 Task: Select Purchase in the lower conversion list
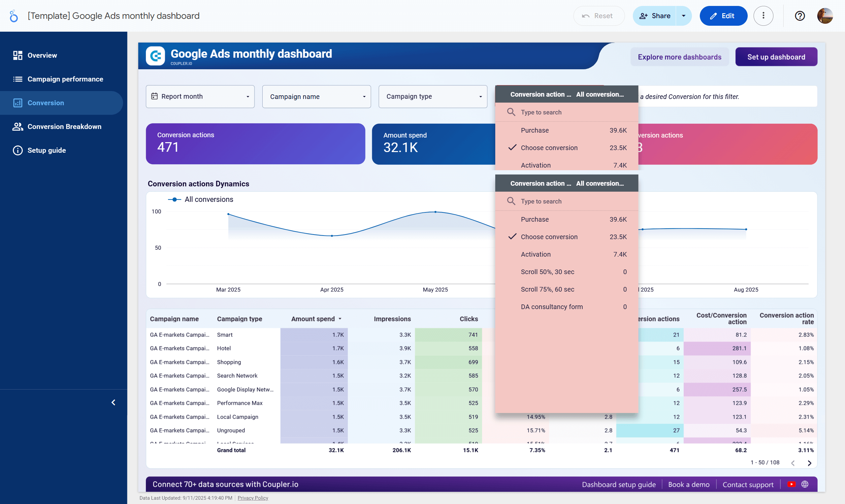(x=567, y=219)
